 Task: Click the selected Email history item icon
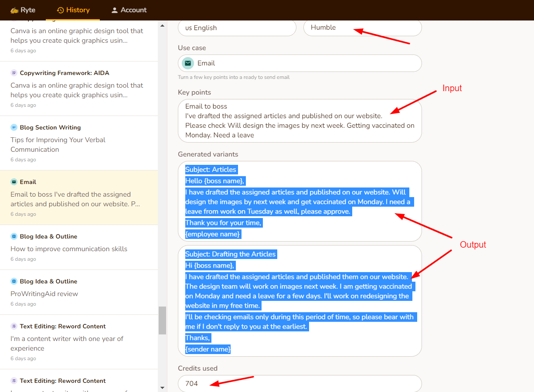coord(14,182)
